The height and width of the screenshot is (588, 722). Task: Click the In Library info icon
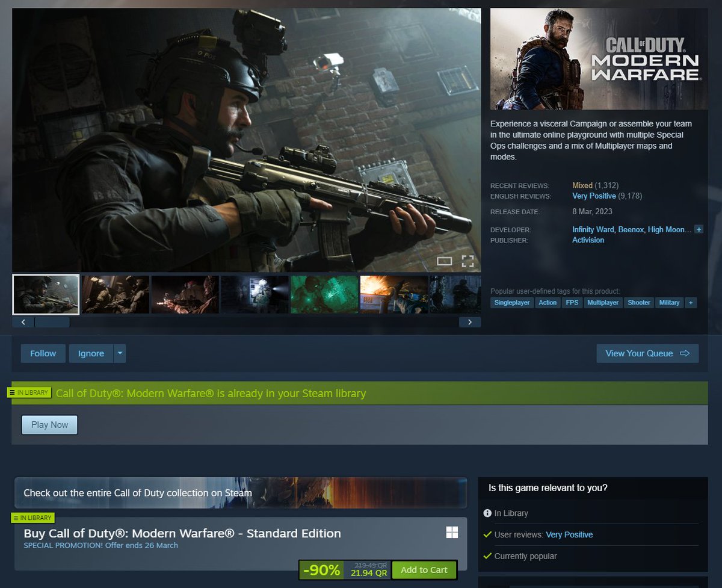(487, 513)
